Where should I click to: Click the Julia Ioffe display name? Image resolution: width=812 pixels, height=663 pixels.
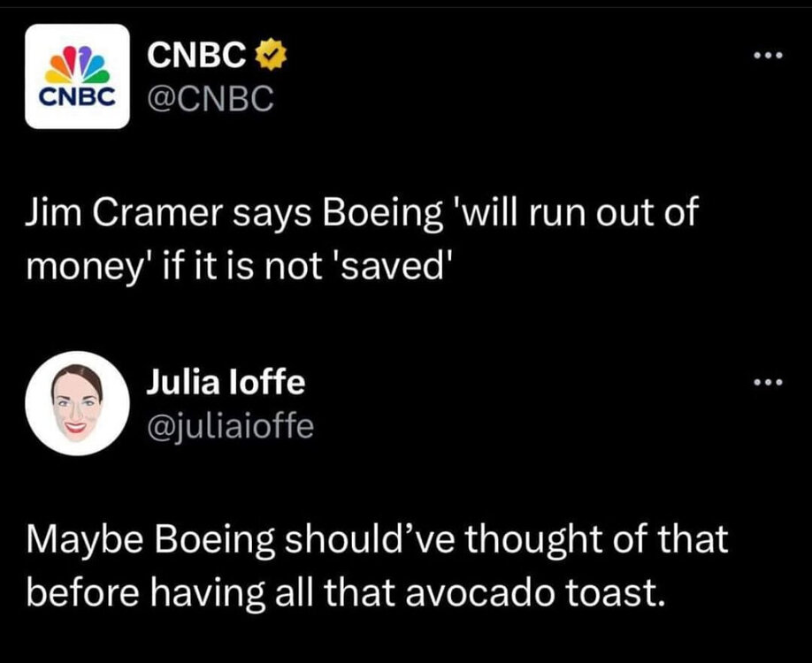point(226,383)
